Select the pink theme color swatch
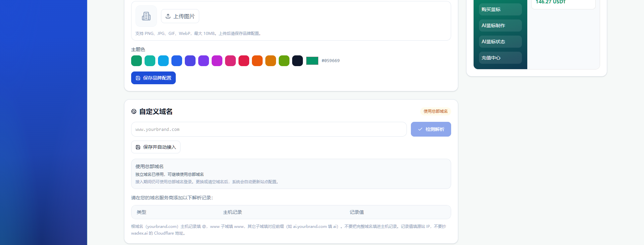Viewport: 644px width, 245px height. coord(230,61)
